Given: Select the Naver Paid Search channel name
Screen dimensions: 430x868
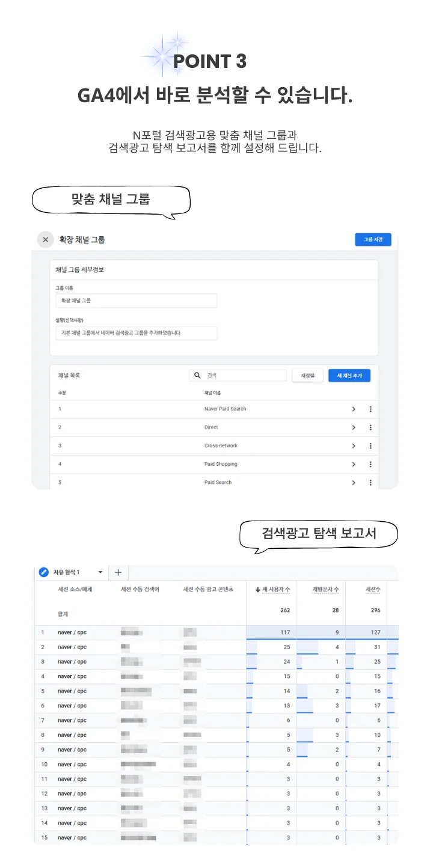Looking at the screenshot, I should 226,409.
